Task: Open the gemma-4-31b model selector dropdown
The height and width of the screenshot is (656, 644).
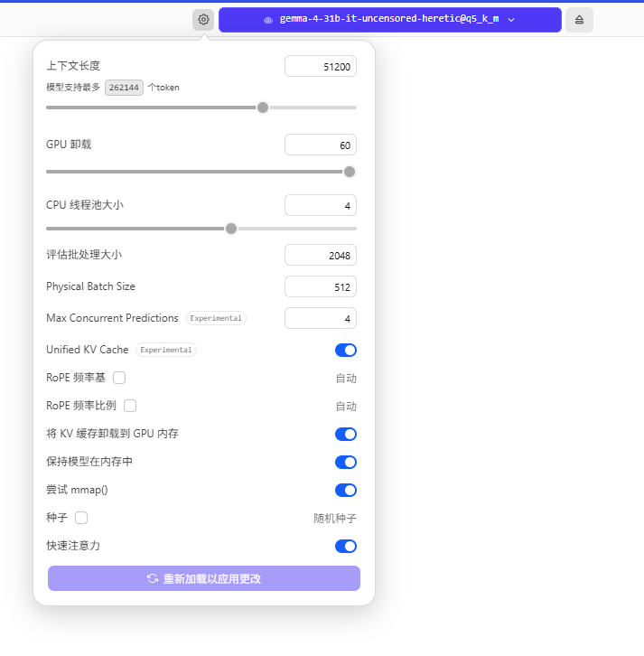Action: (x=390, y=20)
